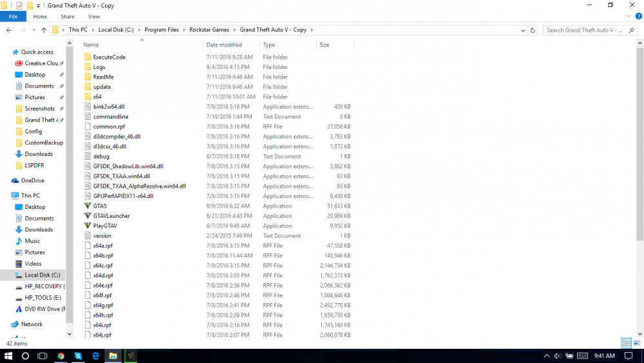Sort by the Size column header
This screenshot has width=644, height=363.
[335, 44]
